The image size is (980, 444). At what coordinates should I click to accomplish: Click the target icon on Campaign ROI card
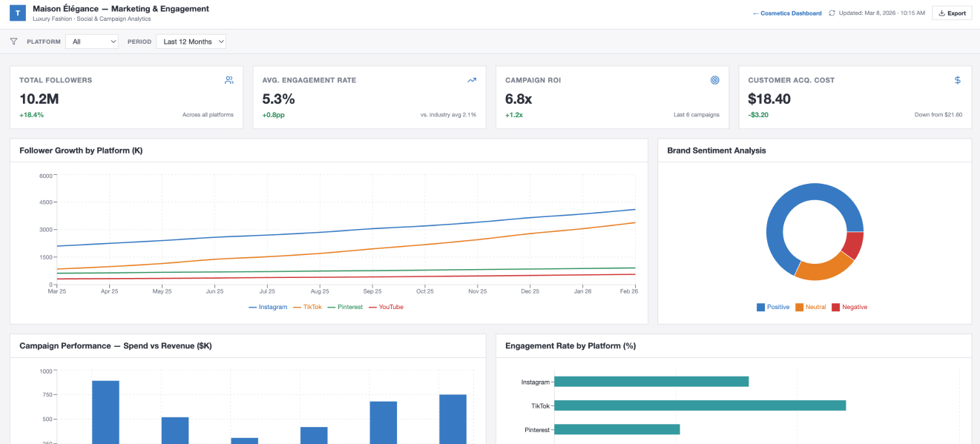pyautogui.click(x=714, y=79)
